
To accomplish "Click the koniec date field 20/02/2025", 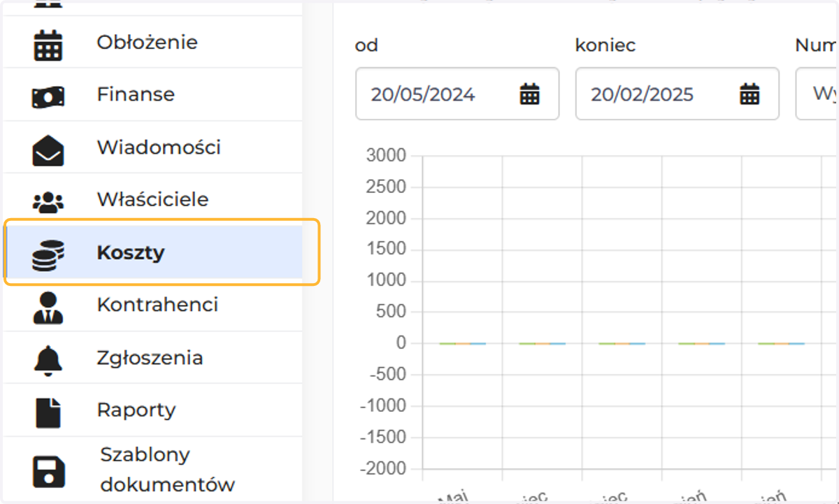I will [x=677, y=94].
